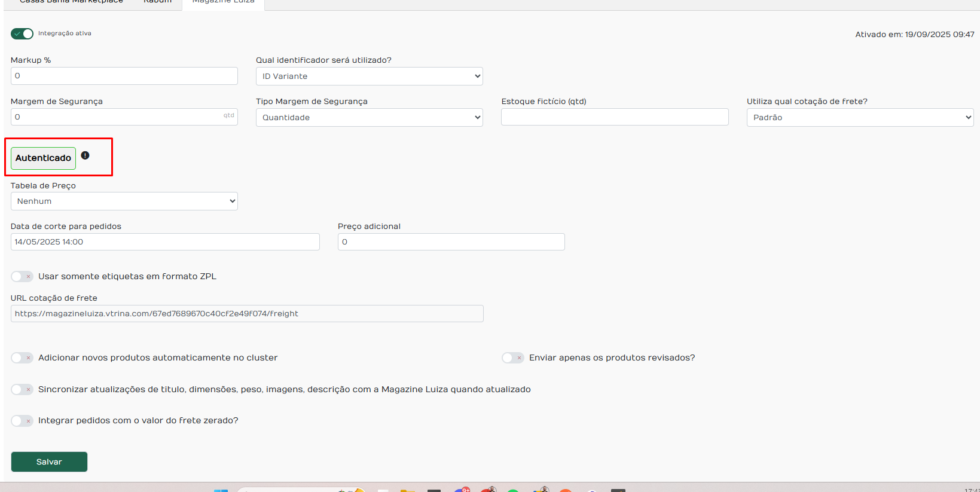Image resolution: width=980 pixels, height=492 pixels.
Task: Click the Markup % input field
Action: tap(124, 76)
